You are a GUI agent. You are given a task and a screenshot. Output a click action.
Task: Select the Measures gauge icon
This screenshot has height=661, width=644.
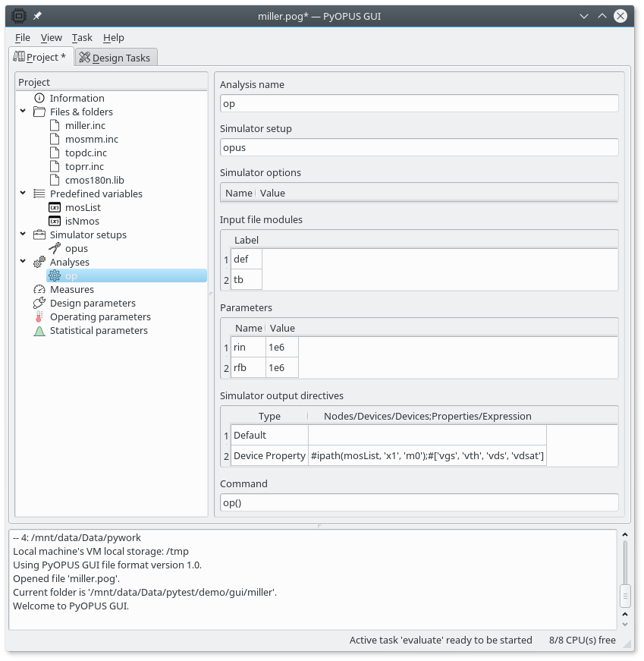point(39,289)
